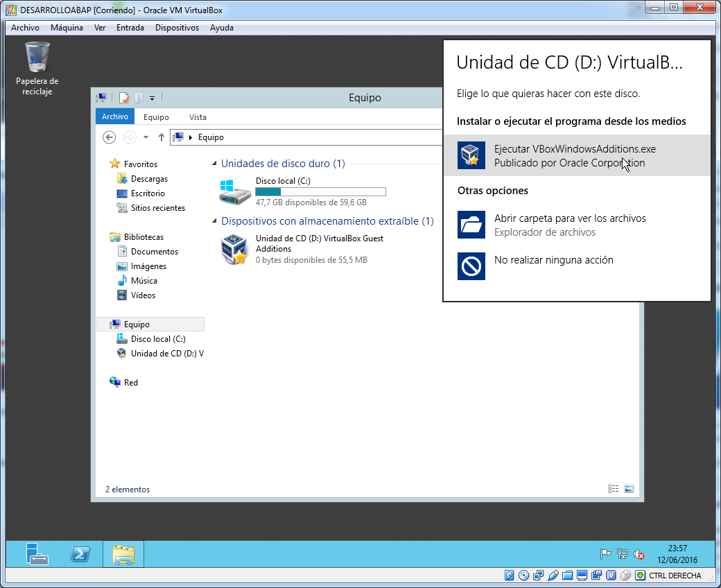The image size is (721, 588).
Task: Collapse the Unidades de disco duro group
Action: point(214,163)
